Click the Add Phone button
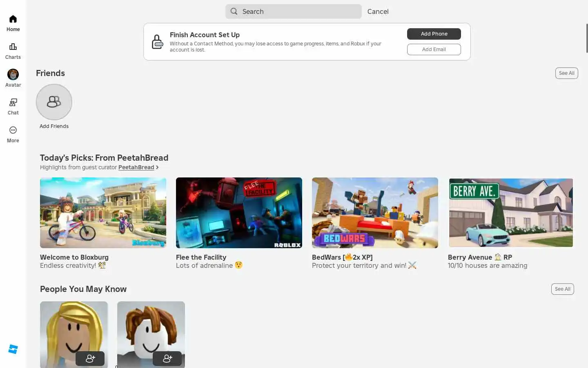 coord(434,34)
